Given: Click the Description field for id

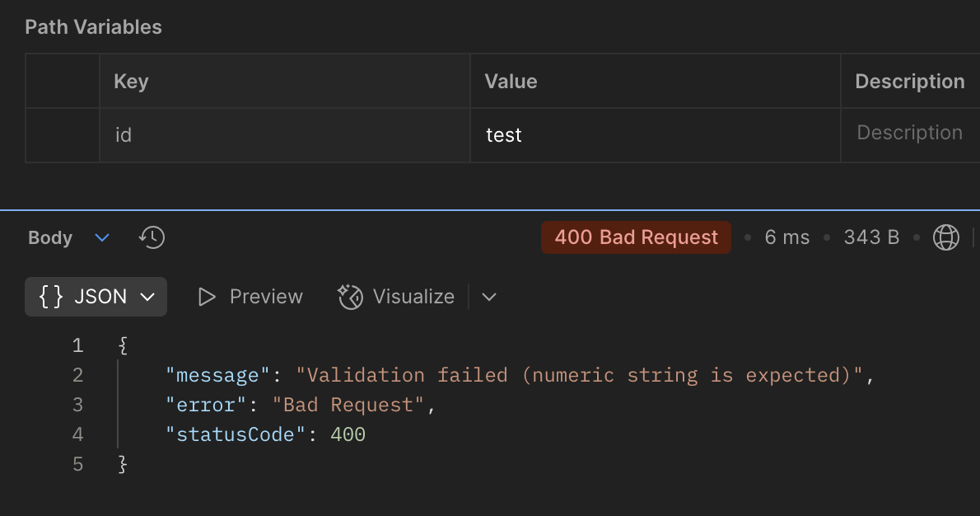Looking at the screenshot, I should pyautogui.click(x=909, y=133).
